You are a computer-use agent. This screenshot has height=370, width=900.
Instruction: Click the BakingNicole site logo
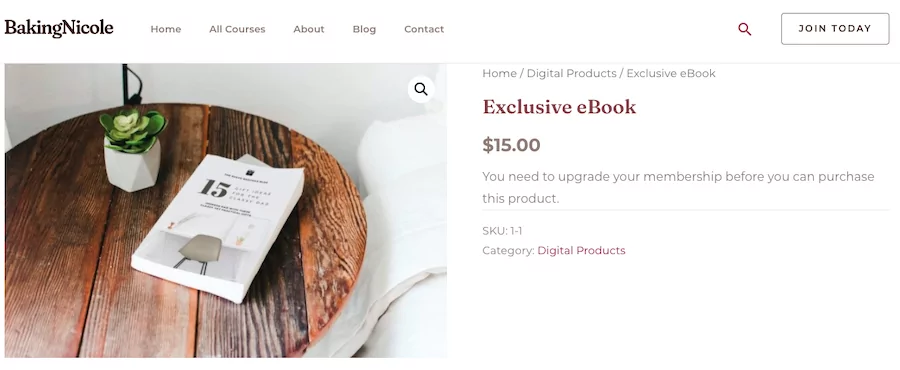pos(59,28)
